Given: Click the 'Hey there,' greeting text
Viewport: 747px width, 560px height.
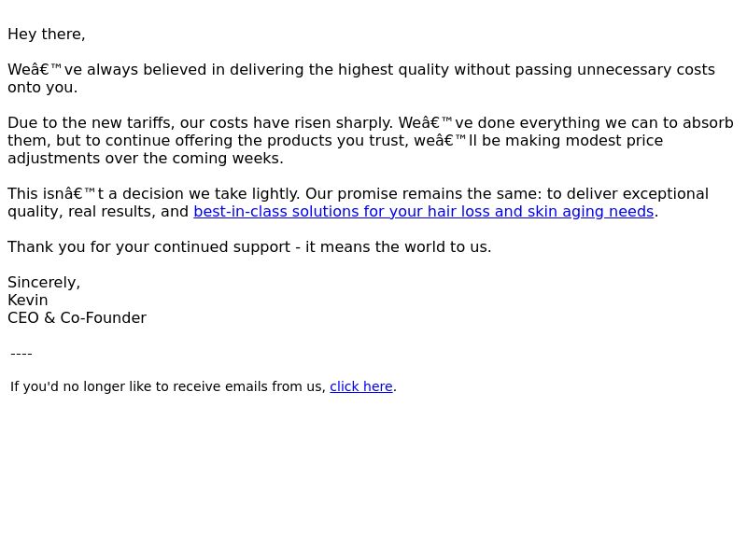Looking at the screenshot, I should tap(46, 35).
